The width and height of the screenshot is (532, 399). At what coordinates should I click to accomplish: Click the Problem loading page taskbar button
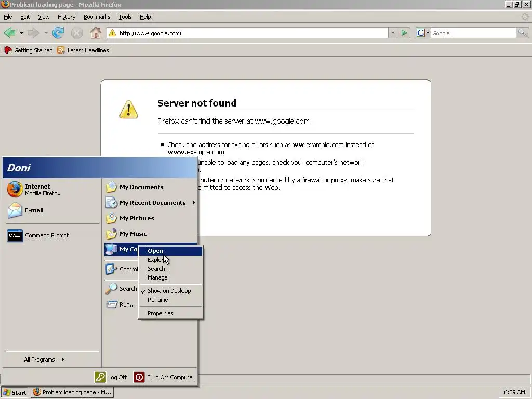(73, 393)
